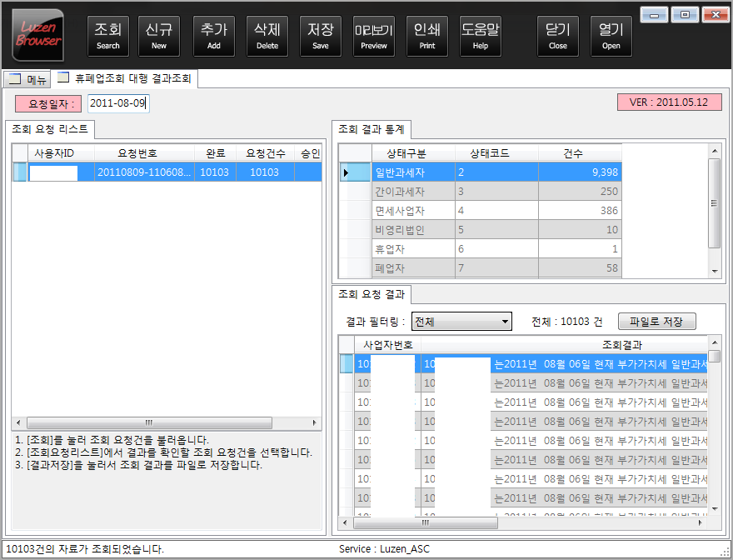Click the 닫기 (Close) toolbar icon
This screenshot has height=560, width=733.
(x=557, y=35)
